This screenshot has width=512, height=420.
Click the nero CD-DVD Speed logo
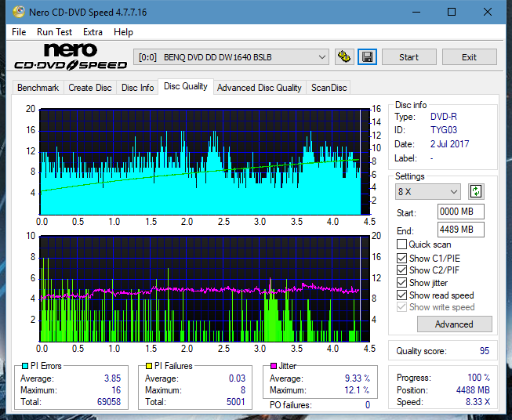pos(71,56)
